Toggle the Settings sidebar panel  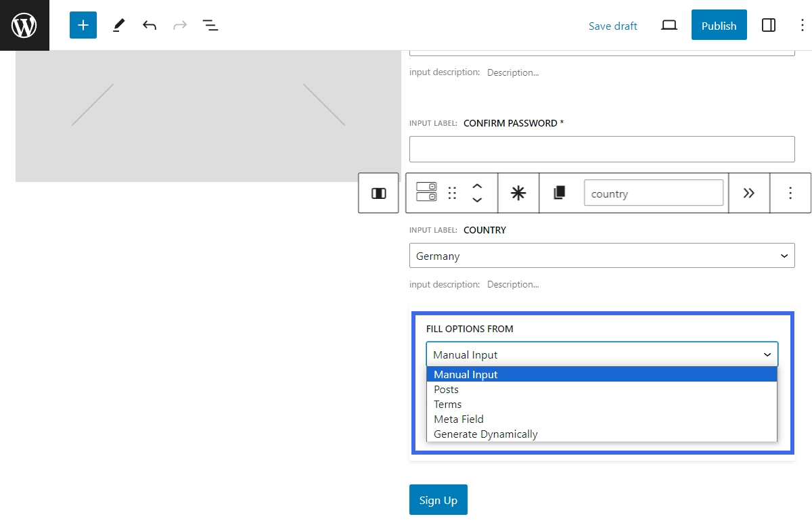click(769, 25)
